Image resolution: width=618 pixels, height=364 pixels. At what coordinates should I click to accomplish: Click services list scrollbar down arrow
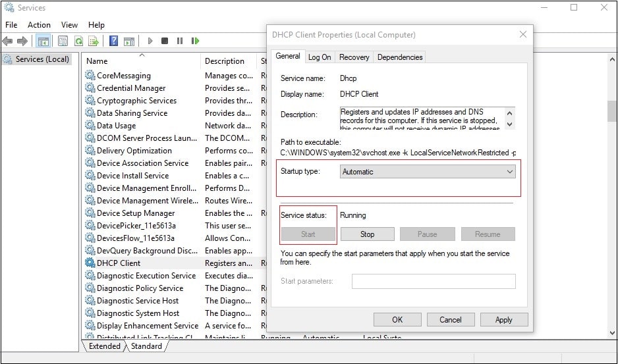(x=612, y=333)
